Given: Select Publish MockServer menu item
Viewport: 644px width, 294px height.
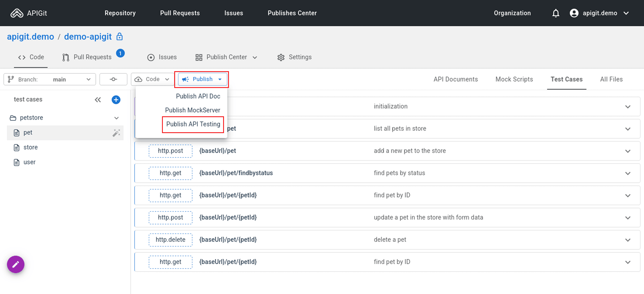Looking at the screenshot, I should click(x=193, y=110).
